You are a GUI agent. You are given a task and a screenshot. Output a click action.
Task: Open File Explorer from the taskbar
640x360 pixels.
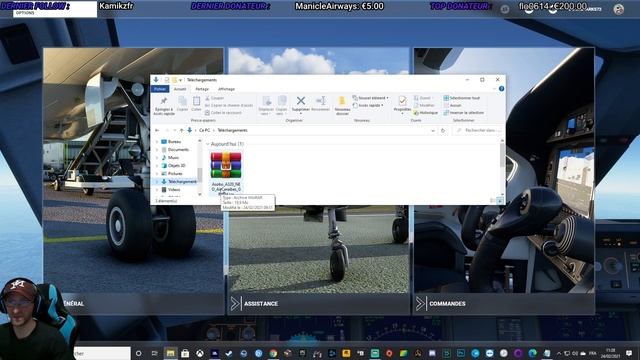tap(170, 353)
